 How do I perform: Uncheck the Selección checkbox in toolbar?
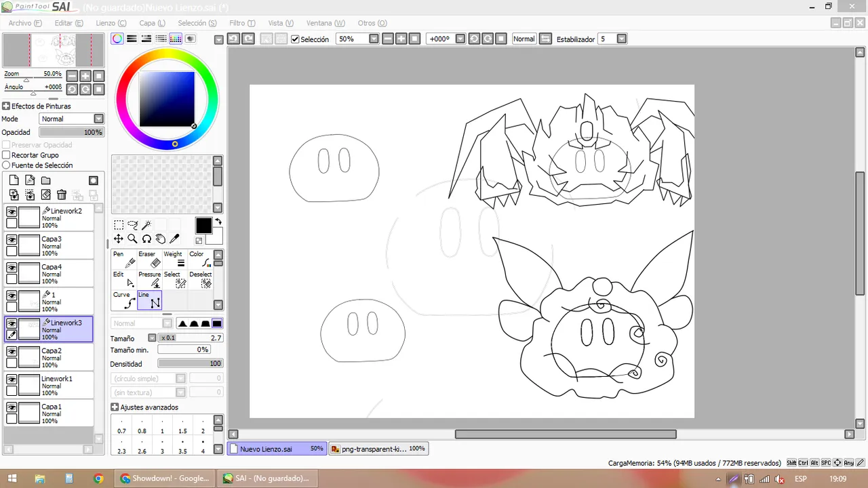[x=295, y=39]
